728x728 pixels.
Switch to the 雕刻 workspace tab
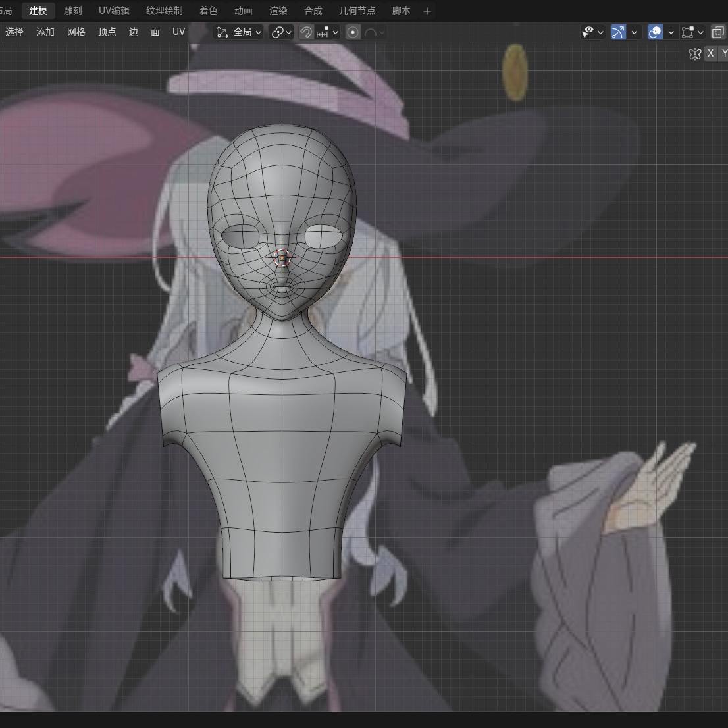coord(73,11)
